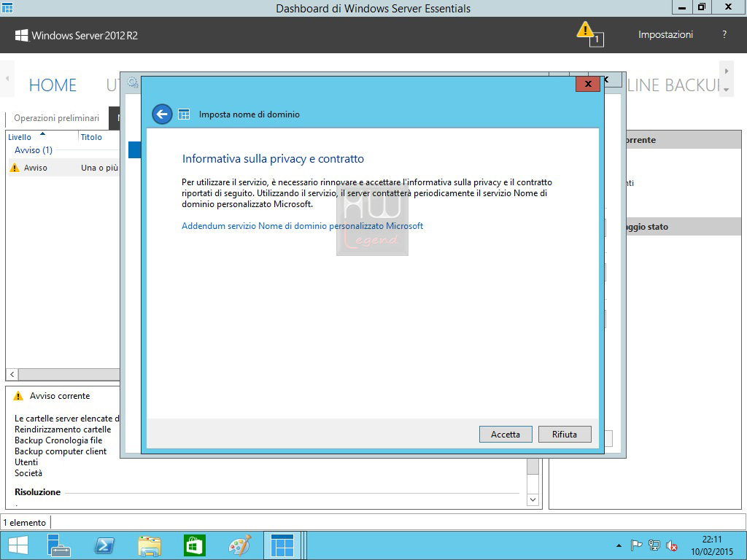Click the right navigation tabs scroll arrow

(x=727, y=71)
